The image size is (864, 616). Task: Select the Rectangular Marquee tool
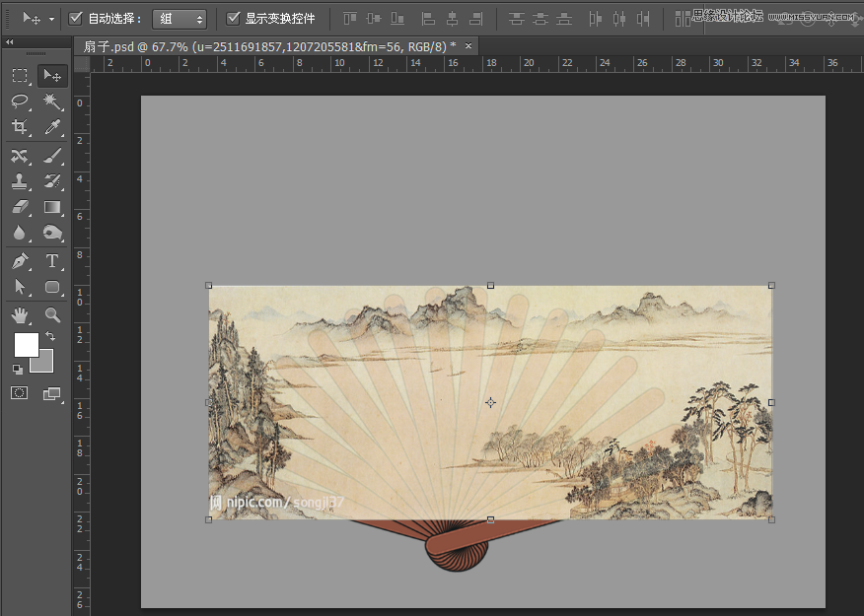click(20, 76)
